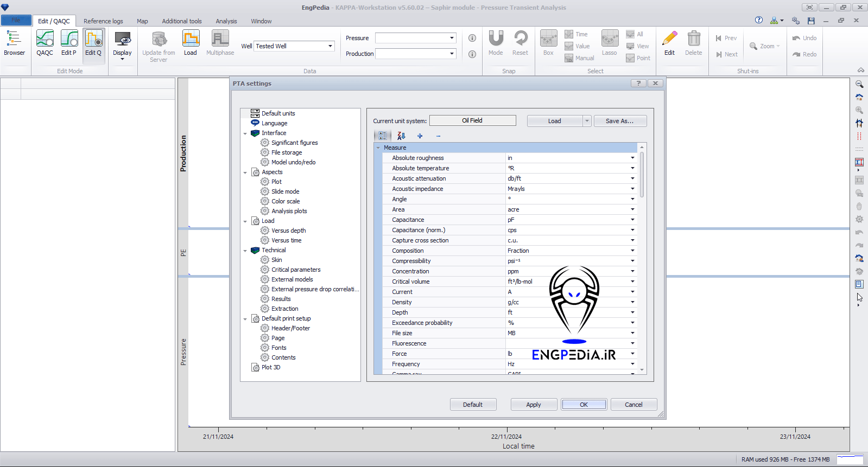
Task: Click the alphabetical sort icon in settings
Action: coord(401,136)
